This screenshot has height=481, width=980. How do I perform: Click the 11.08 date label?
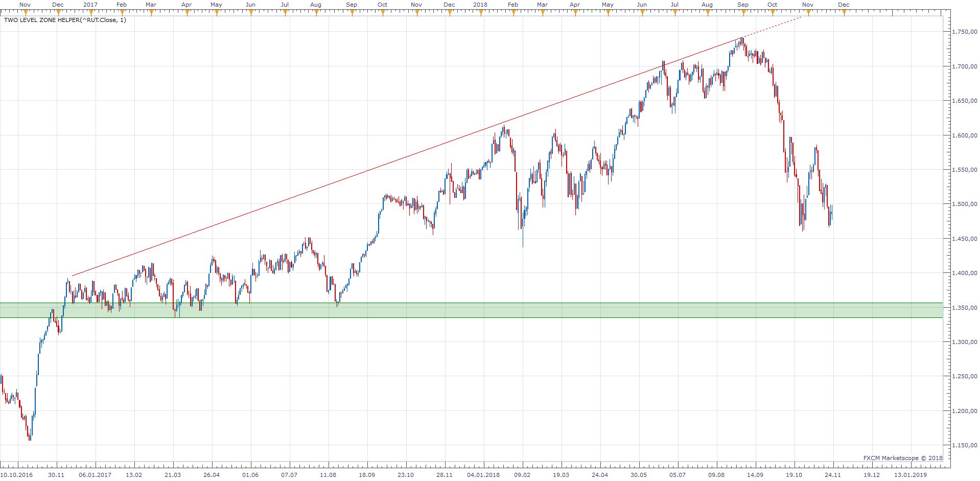(x=328, y=475)
